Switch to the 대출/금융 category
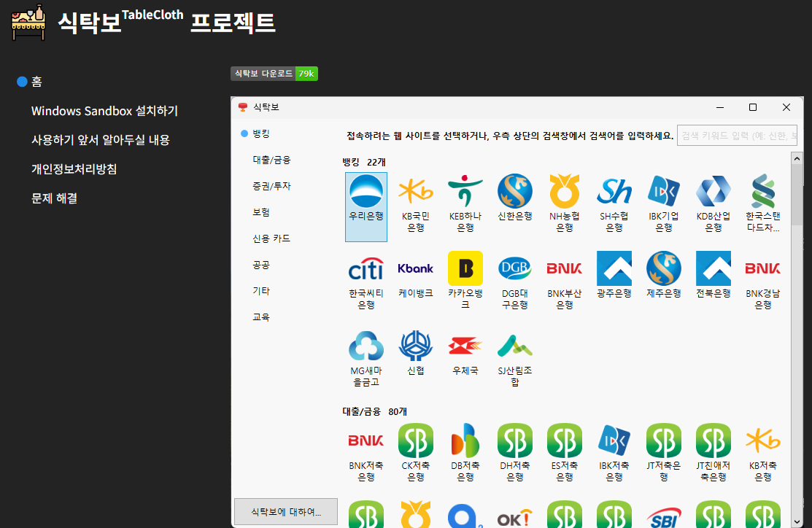Screen dimensions: 812x528 pos(271,160)
